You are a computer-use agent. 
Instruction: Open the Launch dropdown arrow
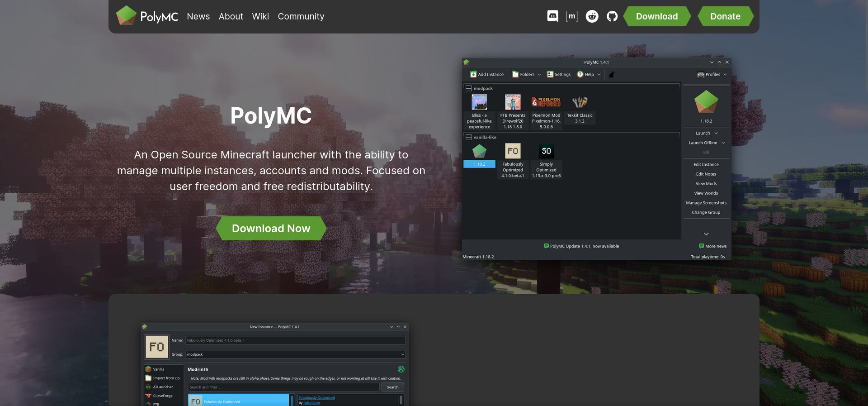click(716, 133)
